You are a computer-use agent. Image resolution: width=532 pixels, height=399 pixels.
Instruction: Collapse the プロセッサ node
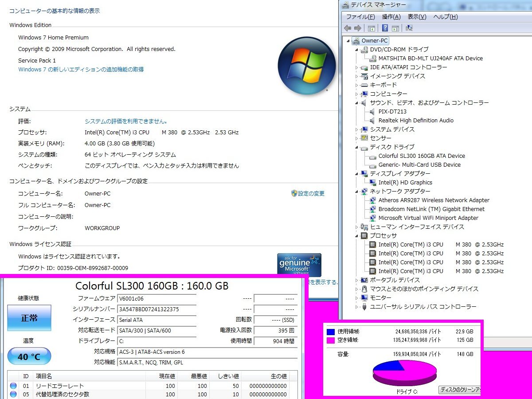[357, 236]
